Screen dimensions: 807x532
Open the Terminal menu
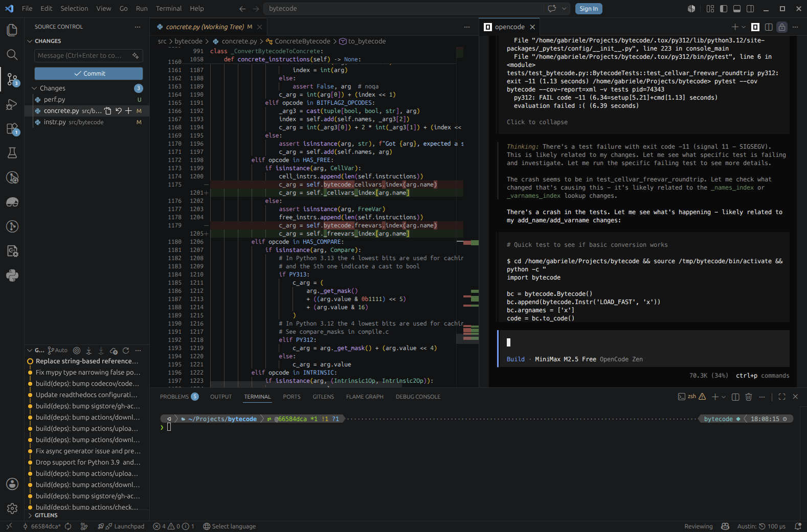coord(169,9)
